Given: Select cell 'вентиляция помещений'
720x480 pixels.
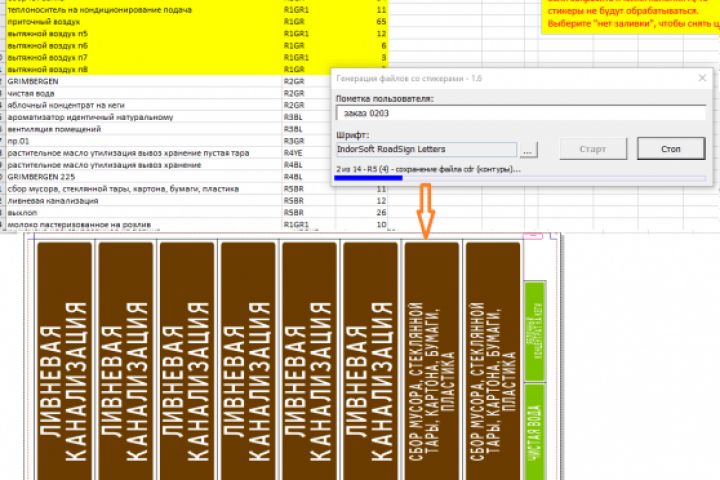Looking at the screenshot, I should tap(144, 129).
